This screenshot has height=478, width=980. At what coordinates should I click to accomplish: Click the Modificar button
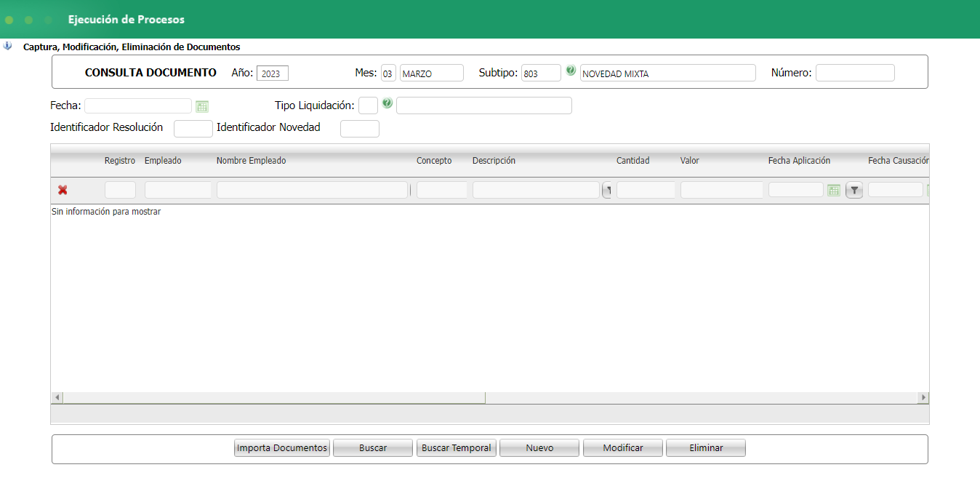[623, 447]
